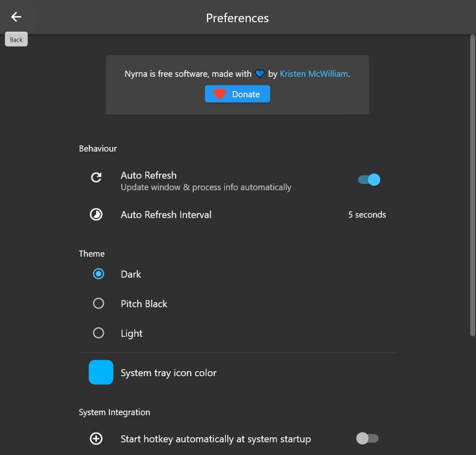Click the Auto Refresh Interval label
The width and height of the screenshot is (476, 455).
166,215
